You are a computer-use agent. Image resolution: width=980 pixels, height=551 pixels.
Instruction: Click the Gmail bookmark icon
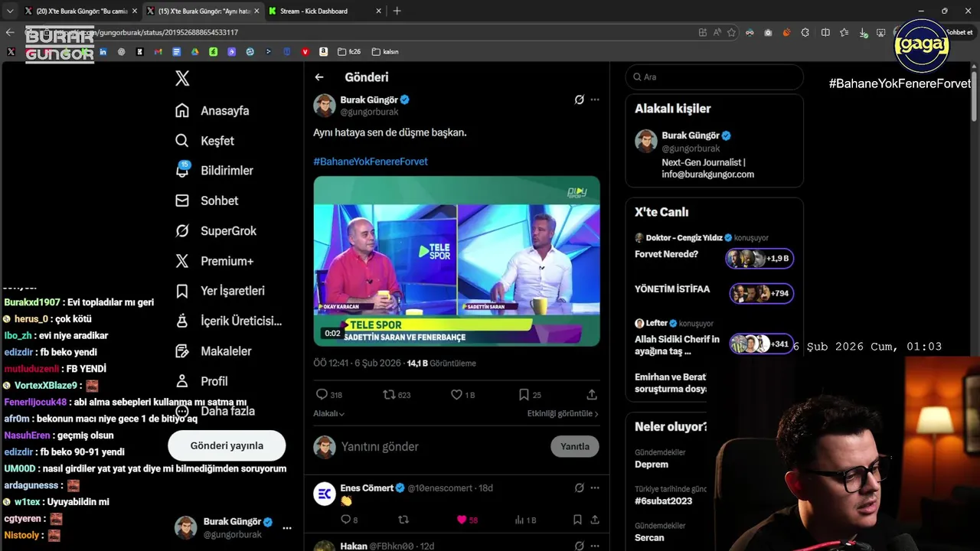tap(158, 51)
